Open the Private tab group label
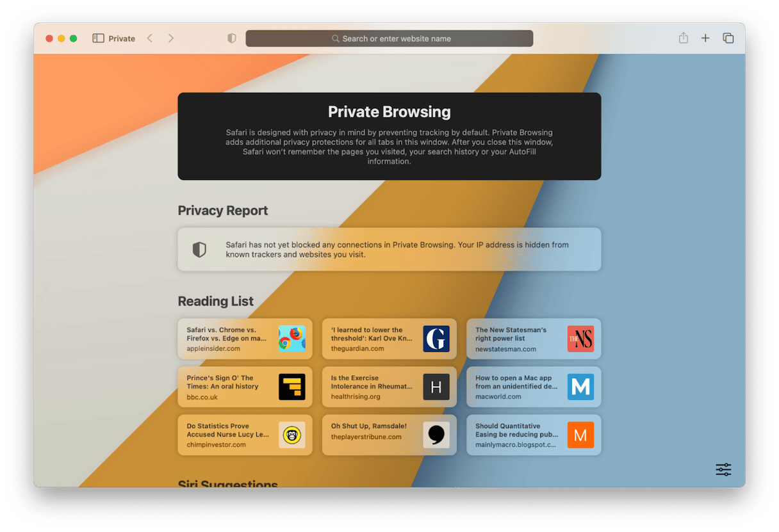The width and height of the screenshot is (779, 532). point(122,38)
